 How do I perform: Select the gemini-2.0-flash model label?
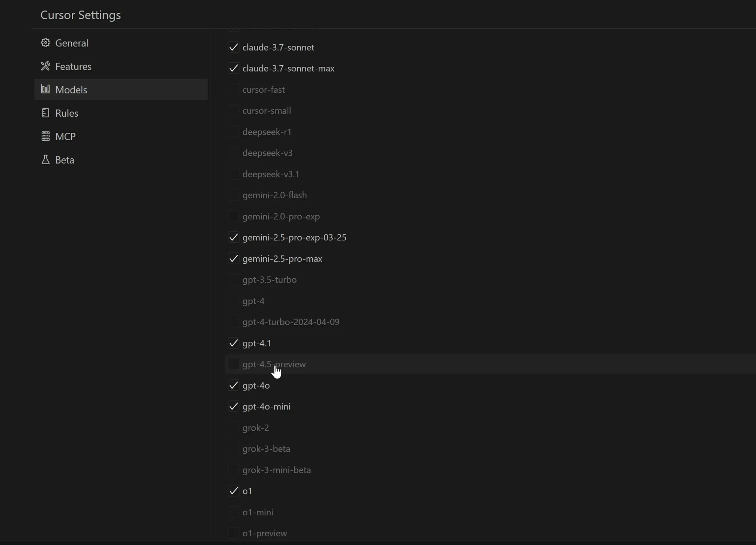click(x=275, y=195)
